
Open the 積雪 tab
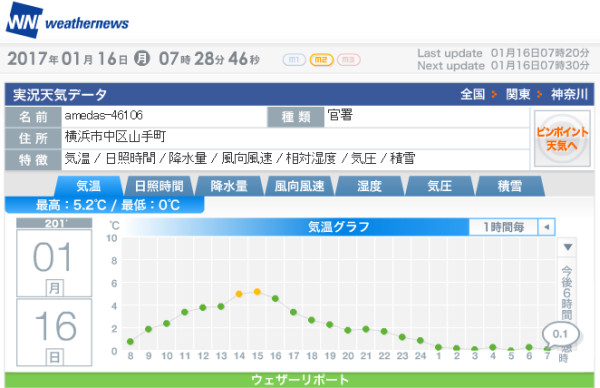(510, 186)
